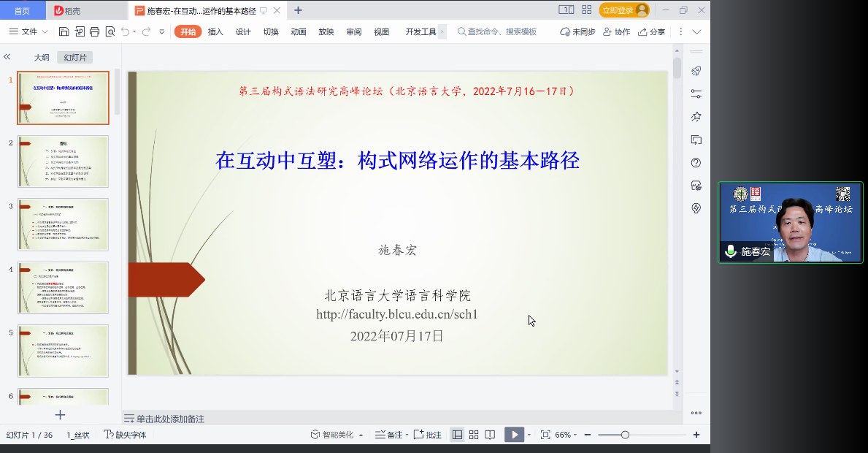868x453 pixels.
Task: Toggle the 备注 notes pane
Action: click(x=389, y=435)
